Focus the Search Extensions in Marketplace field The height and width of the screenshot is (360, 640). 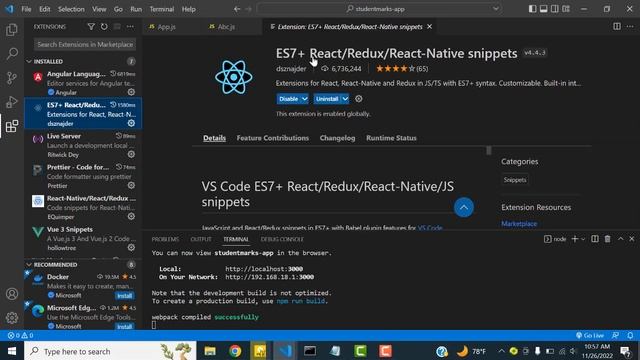(85, 44)
